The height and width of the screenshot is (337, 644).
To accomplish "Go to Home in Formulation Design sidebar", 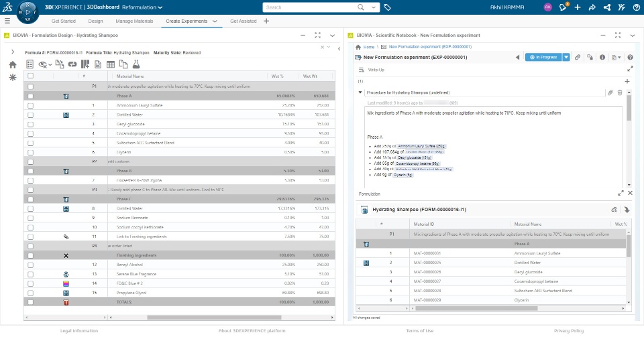I will [13, 64].
